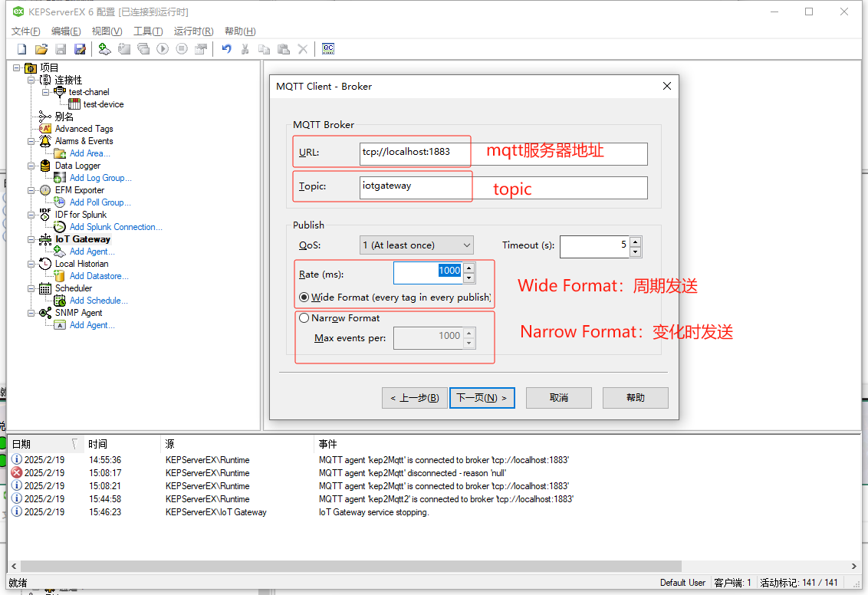Click the New tag group toolbar icon
This screenshot has height=595, width=868.
pos(143,49)
